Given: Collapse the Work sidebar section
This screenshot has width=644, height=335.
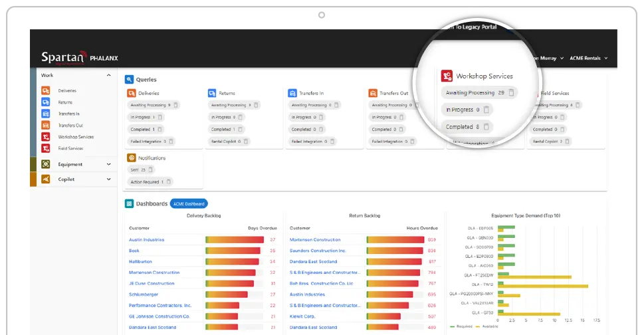Looking at the screenshot, I should (x=109, y=75).
